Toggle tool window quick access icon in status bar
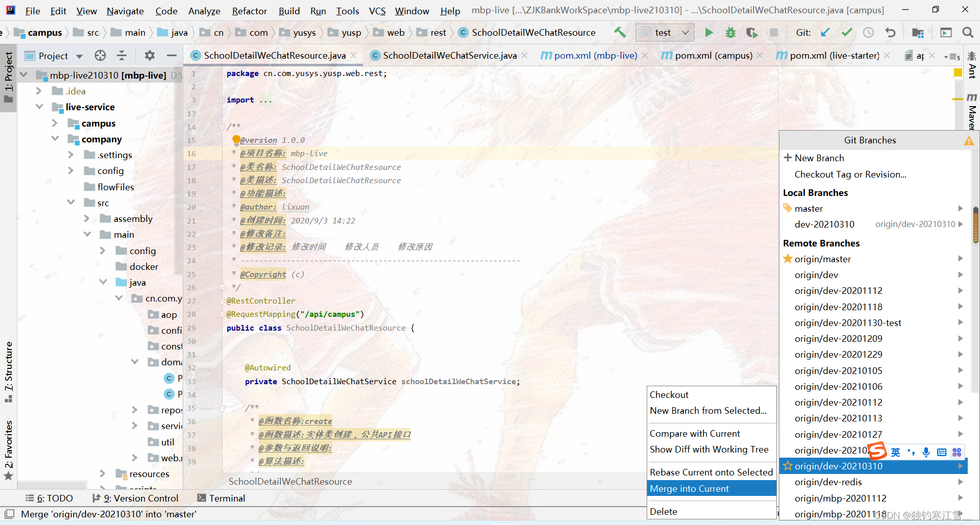 9,514
